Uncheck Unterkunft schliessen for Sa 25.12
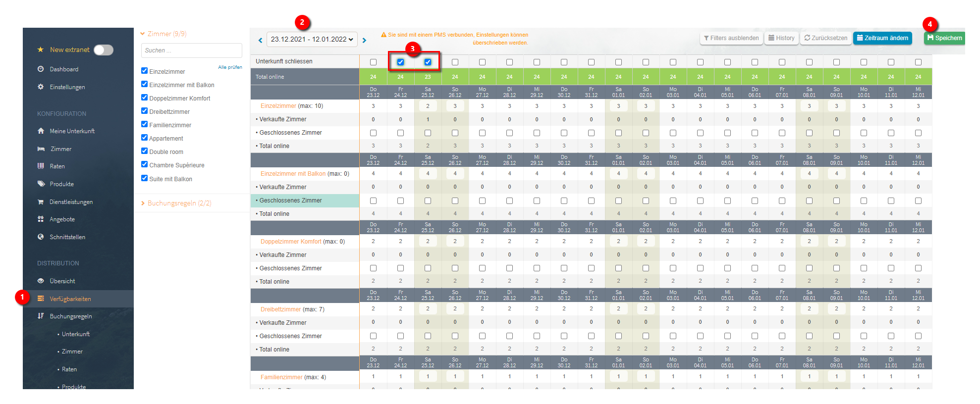Viewport: 980px width, 404px height. point(428,62)
